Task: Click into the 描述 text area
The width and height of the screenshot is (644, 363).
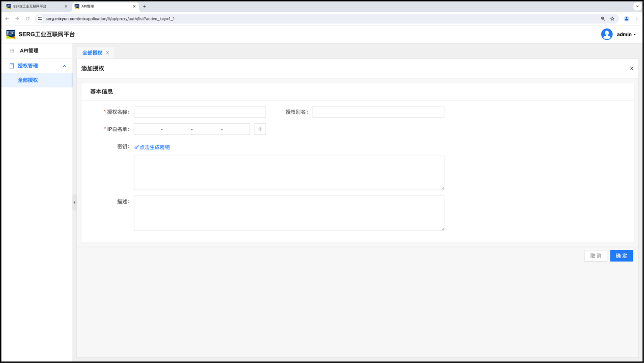Action: pyautogui.click(x=289, y=213)
